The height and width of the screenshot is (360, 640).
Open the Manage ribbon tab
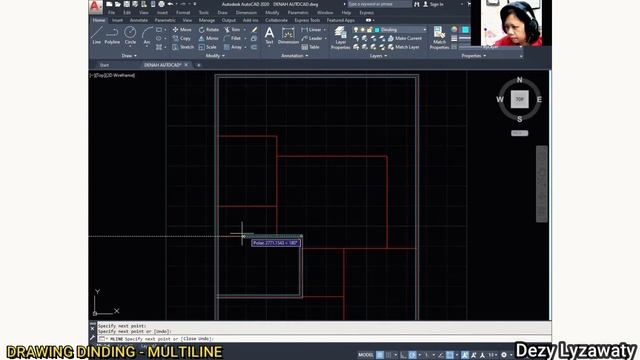click(207, 20)
